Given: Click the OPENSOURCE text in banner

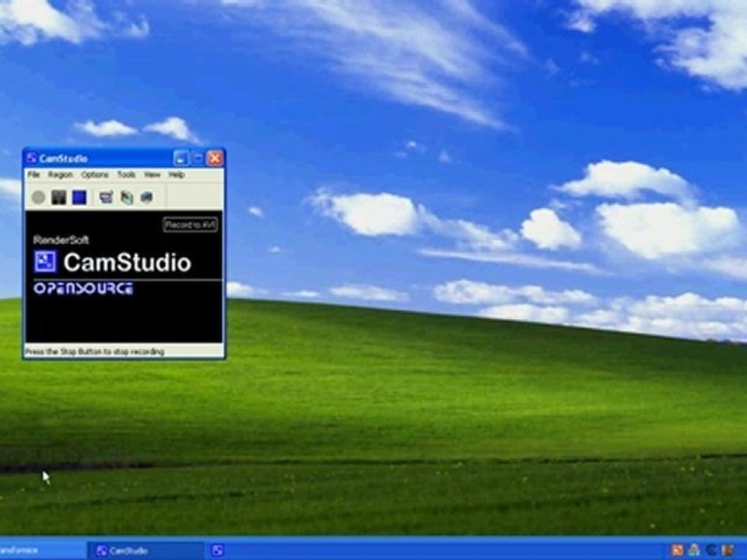Looking at the screenshot, I should [x=83, y=289].
